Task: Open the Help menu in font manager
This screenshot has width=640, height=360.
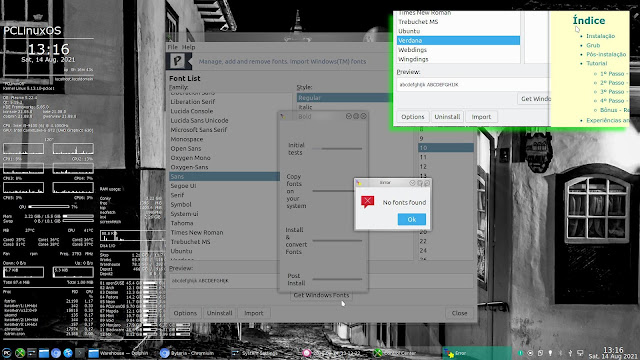Action: coord(188,47)
